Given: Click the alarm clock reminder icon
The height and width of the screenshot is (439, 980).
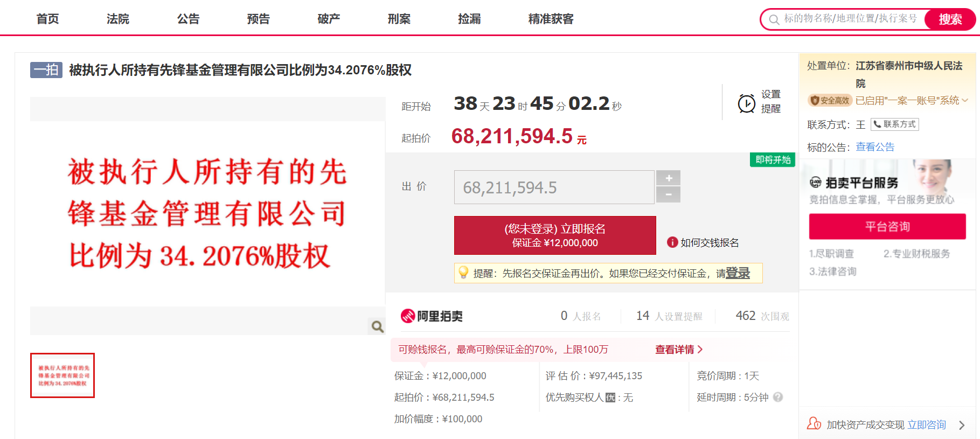Looking at the screenshot, I should [746, 103].
